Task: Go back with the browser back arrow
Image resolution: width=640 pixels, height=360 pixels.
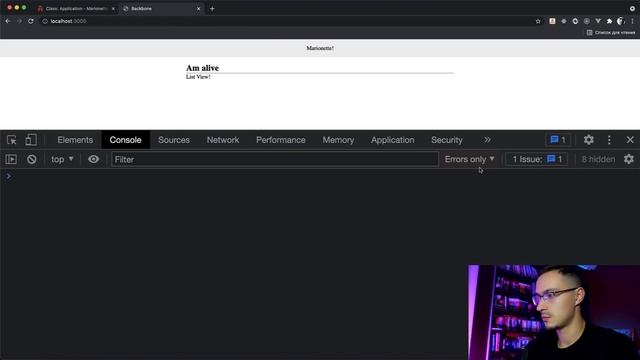Action: [x=8, y=21]
